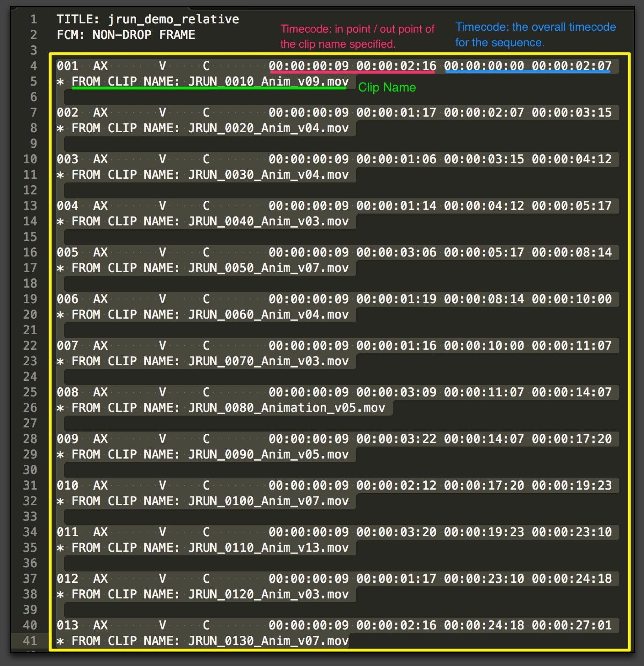Click clip name JRUN_0010_Anim_v09.mov
The width and height of the screenshot is (644, 666).
click(x=268, y=82)
